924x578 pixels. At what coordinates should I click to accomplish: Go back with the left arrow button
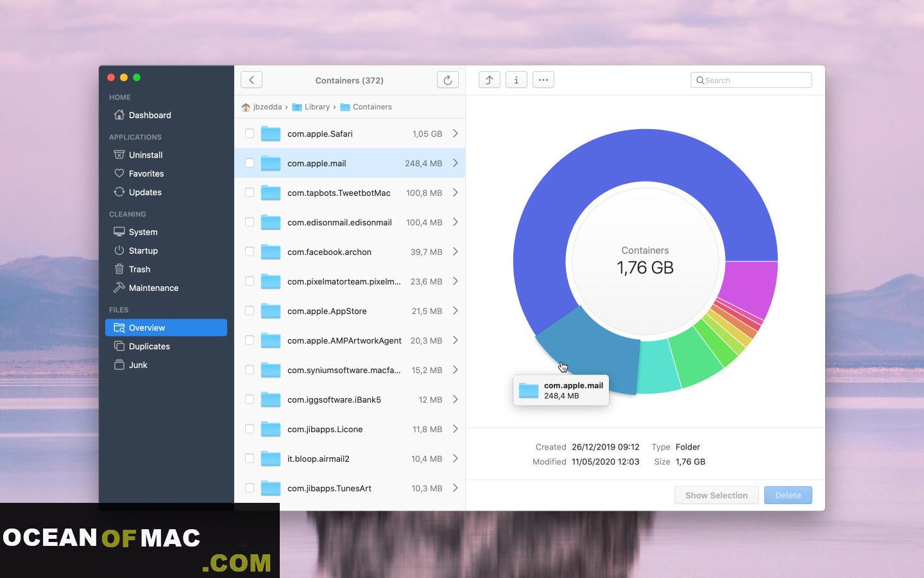252,80
